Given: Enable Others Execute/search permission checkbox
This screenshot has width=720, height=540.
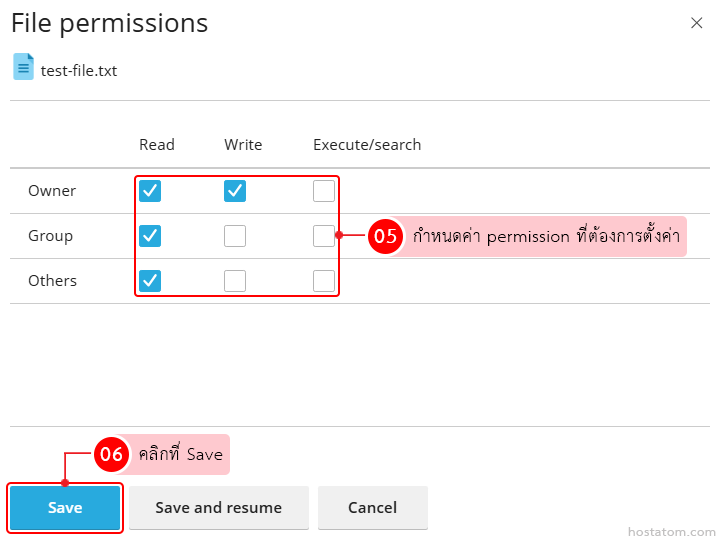Looking at the screenshot, I should pyautogui.click(x=323, y=281).
